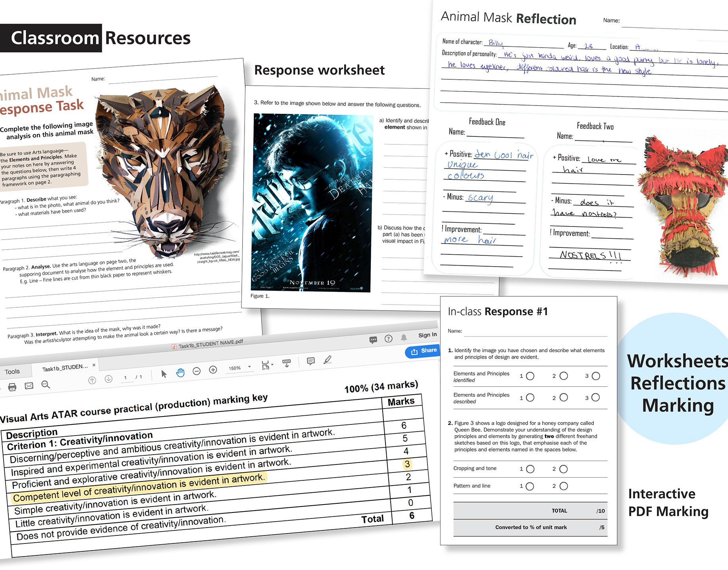Go to previous page with up arrow
728x570 pixels.
(92, 380)
